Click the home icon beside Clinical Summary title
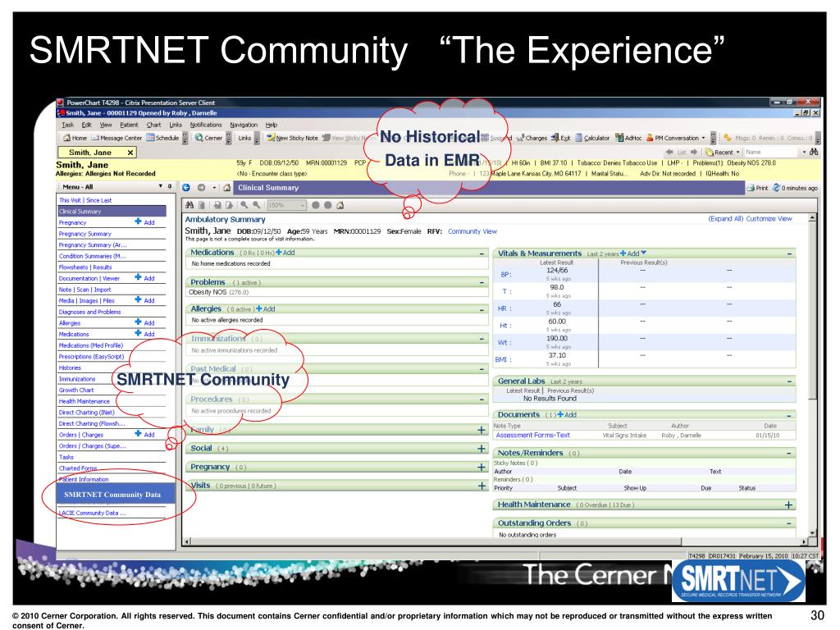Viewport: 840px width, 630px height. pos(227,188)
